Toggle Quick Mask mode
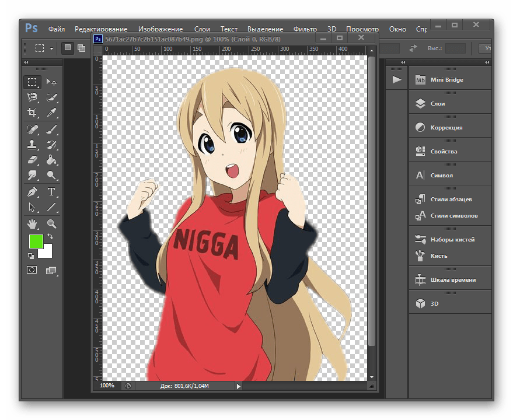 click(32, 270)
